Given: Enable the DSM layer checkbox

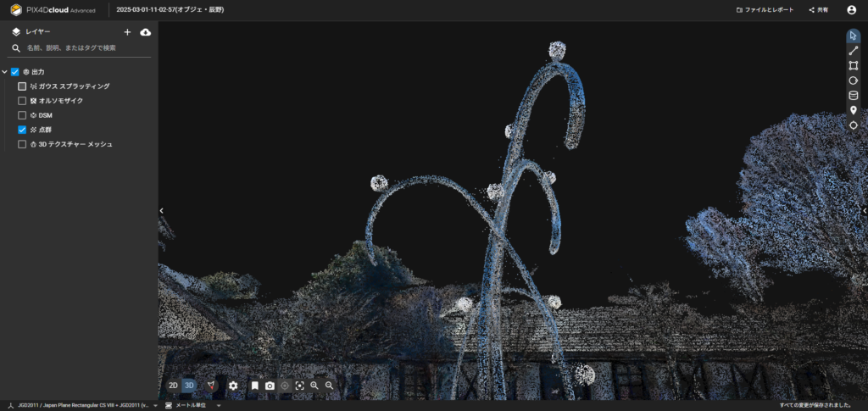Looking at the screenshot, I should (22, 115).
